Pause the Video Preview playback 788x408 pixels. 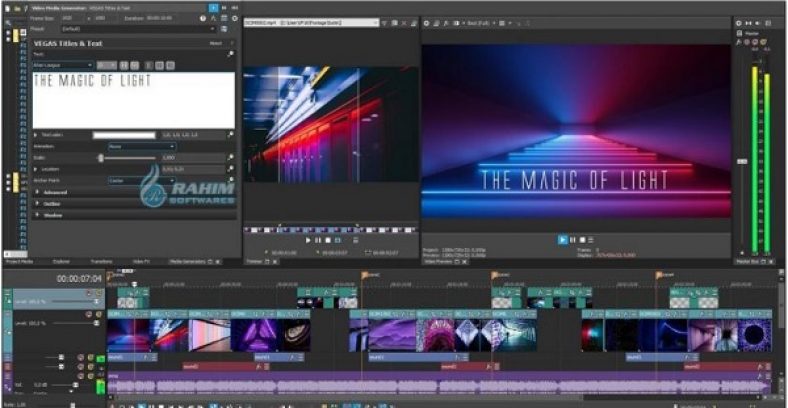pyautogui.click(x=572, y=240)
